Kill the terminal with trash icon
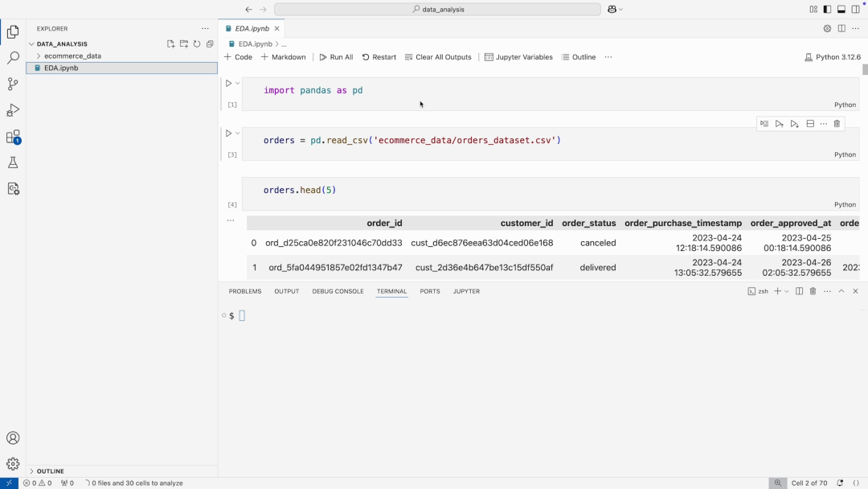868x489 pixels. 813,291
